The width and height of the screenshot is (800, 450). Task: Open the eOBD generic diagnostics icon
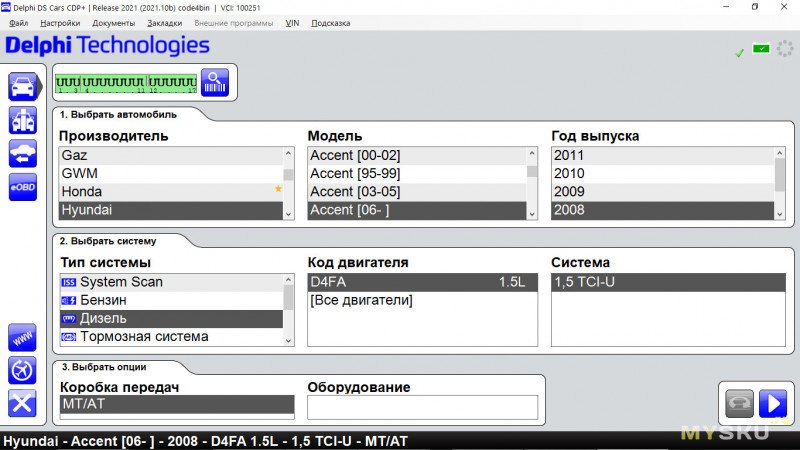tap(22, 187)
